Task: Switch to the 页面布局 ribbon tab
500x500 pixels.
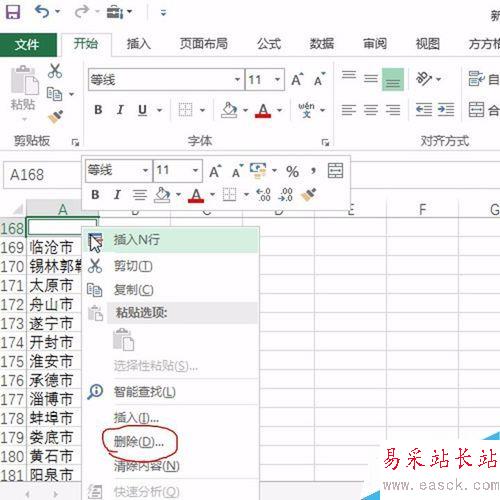Action: (x=204, y=44)
